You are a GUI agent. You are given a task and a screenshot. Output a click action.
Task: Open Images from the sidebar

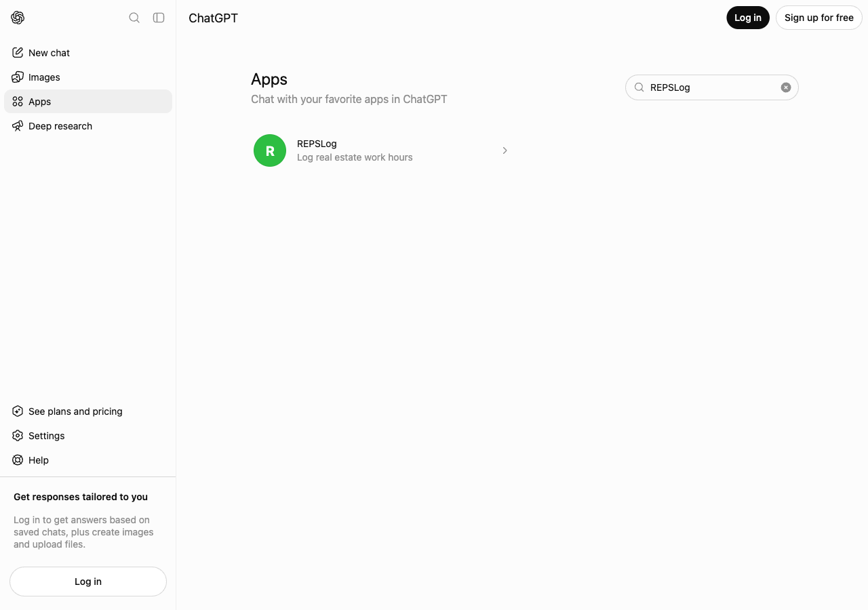88,77
